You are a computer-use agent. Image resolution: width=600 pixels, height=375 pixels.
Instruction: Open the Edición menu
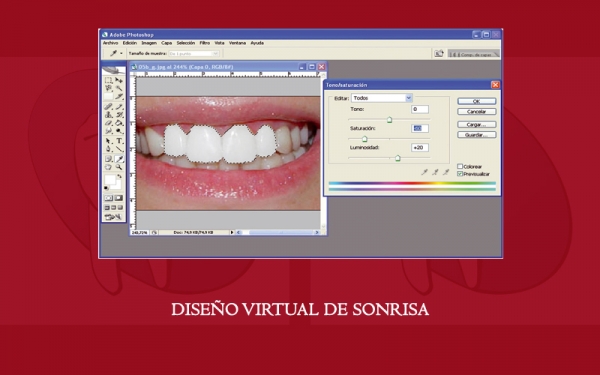(130, 43)
